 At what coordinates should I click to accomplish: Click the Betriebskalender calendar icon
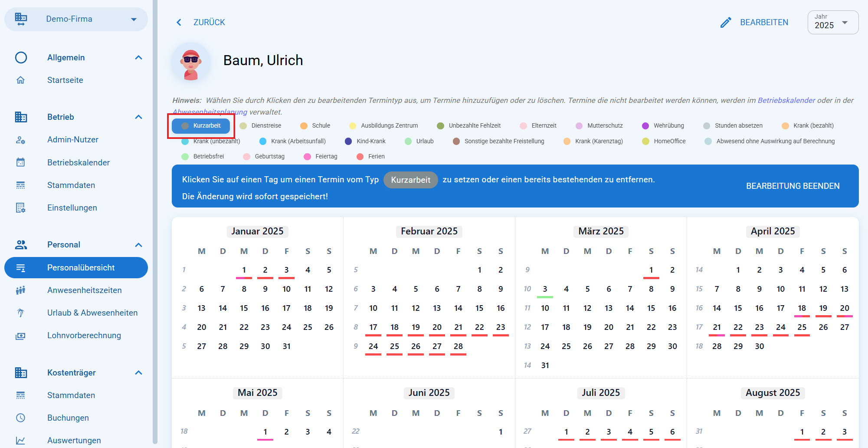(20, 162)
